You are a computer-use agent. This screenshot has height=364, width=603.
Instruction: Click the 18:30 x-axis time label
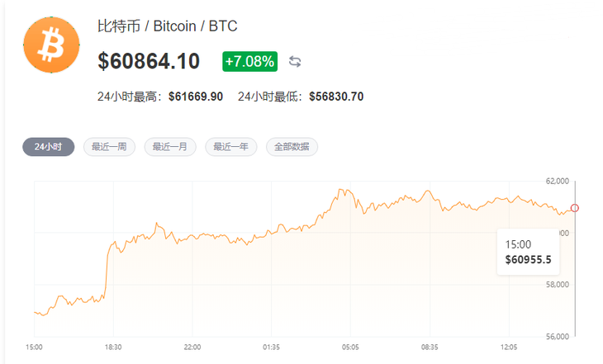[113, 347]
